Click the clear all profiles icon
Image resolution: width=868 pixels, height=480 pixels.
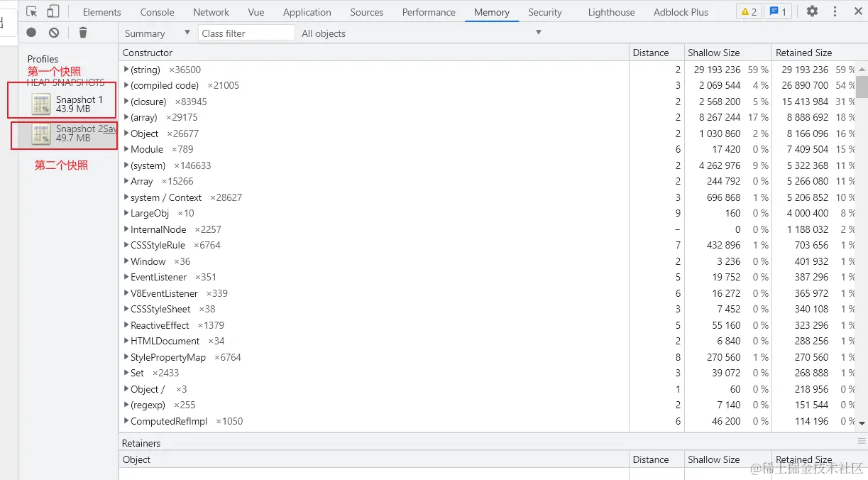[x=54, y=33]
